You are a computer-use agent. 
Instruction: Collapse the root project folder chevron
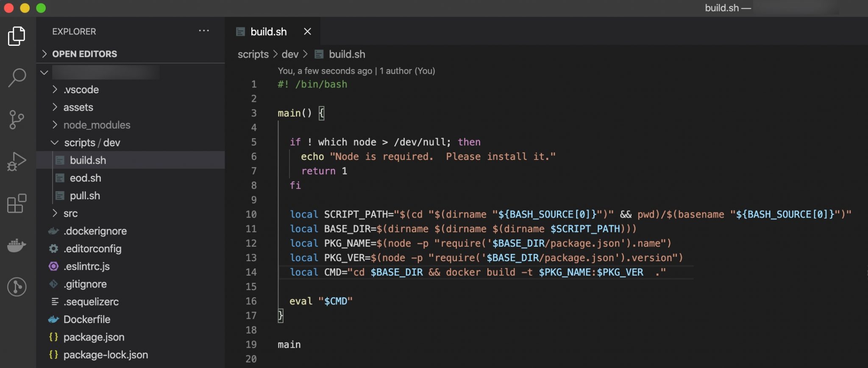pos(44,72)
